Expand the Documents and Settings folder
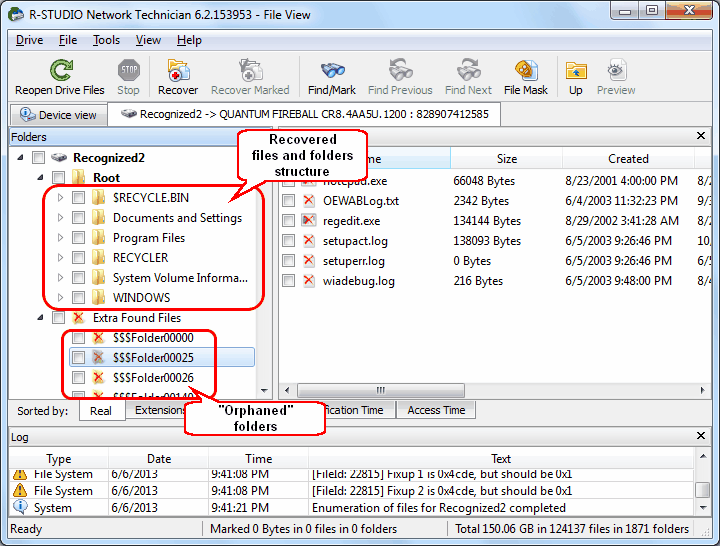720x546 pixels. pyautogui.click(x=60, y=218)
